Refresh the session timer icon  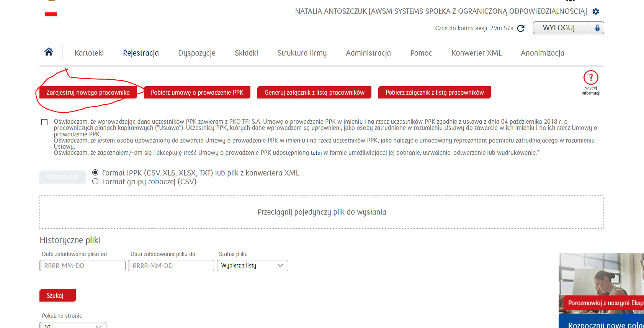521,28
